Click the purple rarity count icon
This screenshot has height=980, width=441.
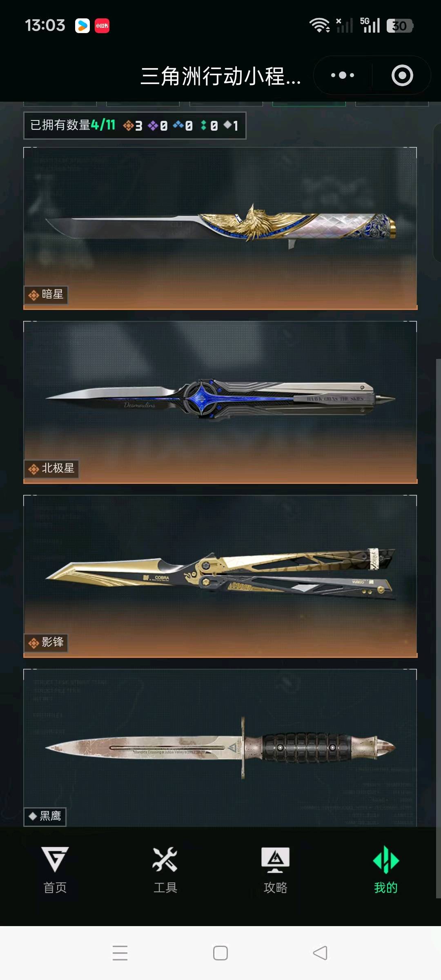click(x=153, y=125)
